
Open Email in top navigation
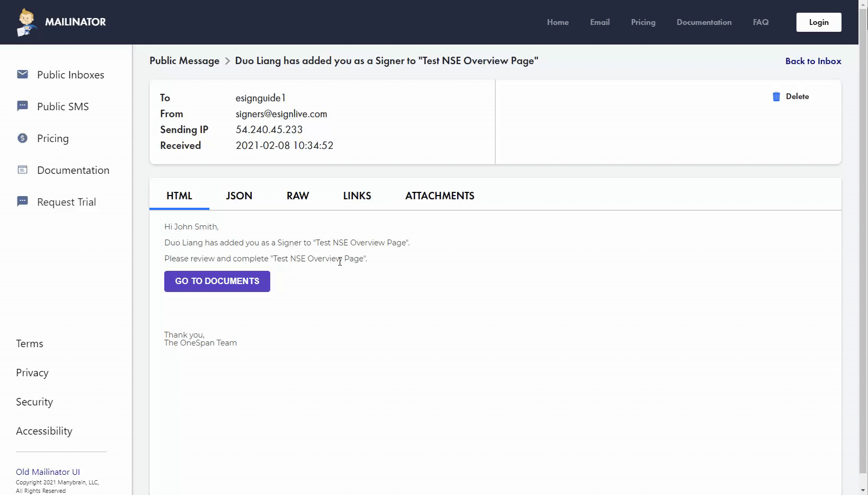pos(600,22)
